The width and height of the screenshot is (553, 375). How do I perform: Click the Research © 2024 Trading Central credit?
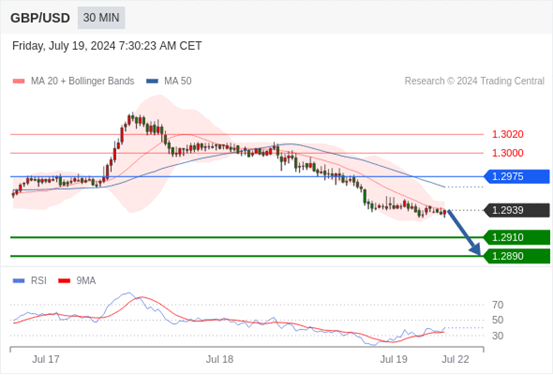click(x=474, y=81)
